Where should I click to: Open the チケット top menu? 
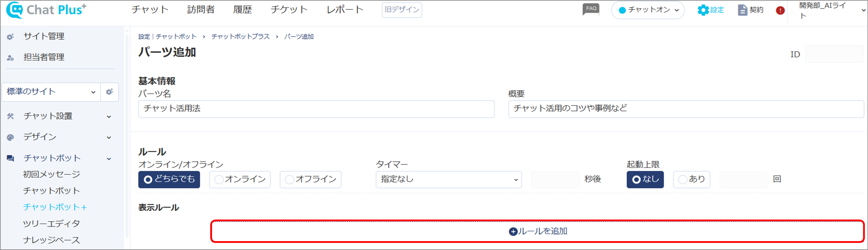(x=289, y=9)
